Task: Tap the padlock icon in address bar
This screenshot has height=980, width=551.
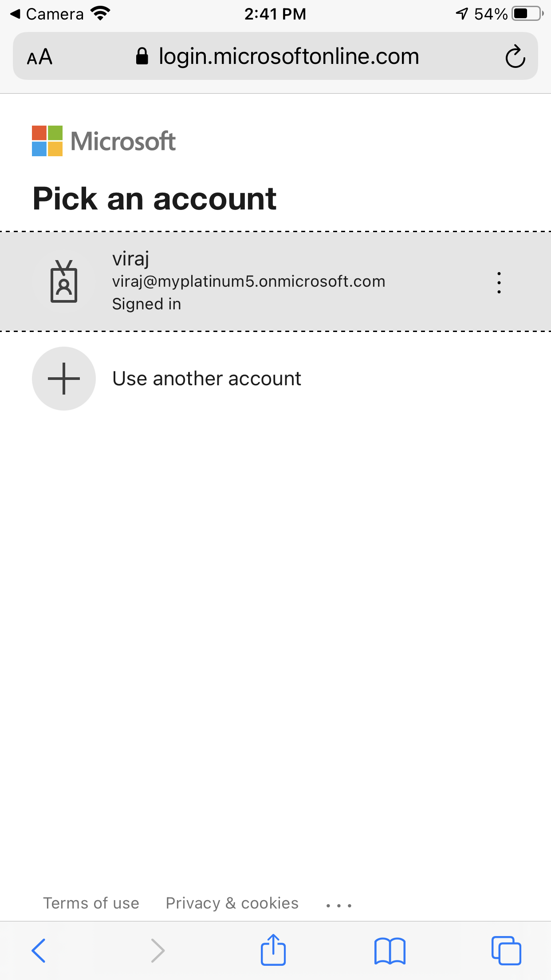Action: (142, 56)
